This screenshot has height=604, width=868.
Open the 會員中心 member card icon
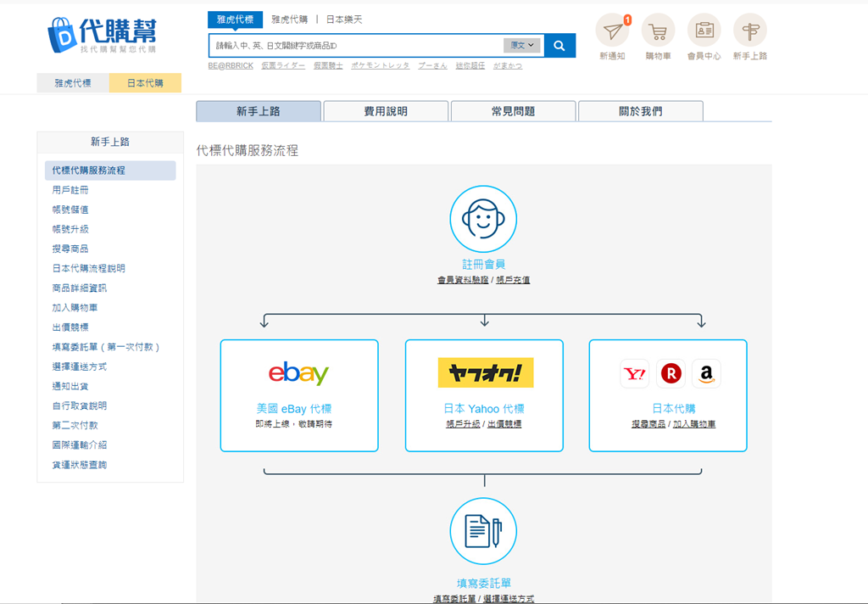click(704, 31)
